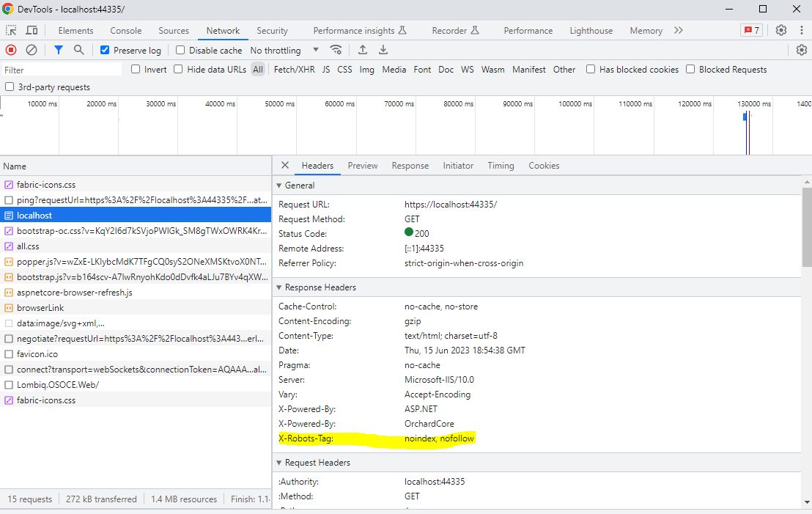Screen dimensions: 812x514
Task: Activate the inspect element picker icon
Action: 11,30
